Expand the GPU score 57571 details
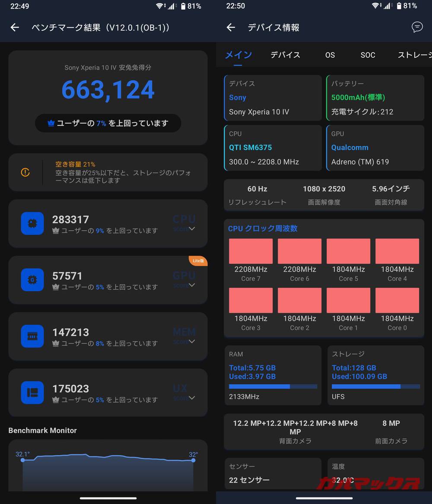This screenshot has width=432, height=504. (192, 285)
